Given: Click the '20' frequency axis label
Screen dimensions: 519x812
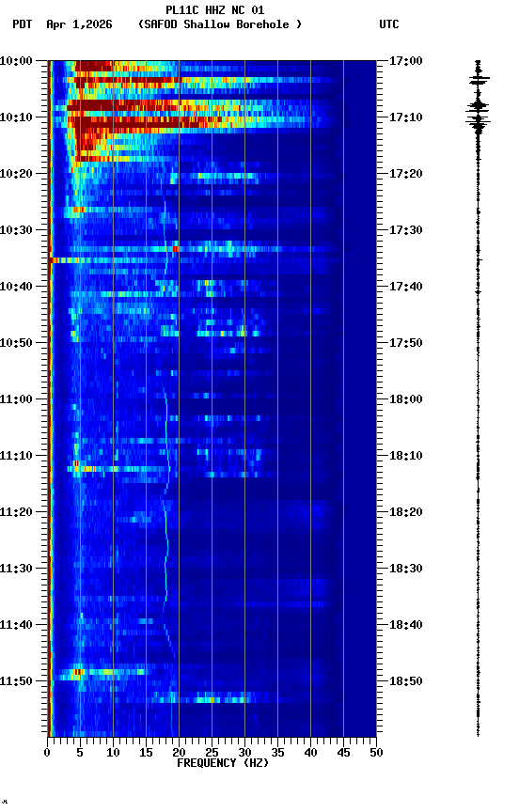Looking at the screenshot, I should coord(179,753).
